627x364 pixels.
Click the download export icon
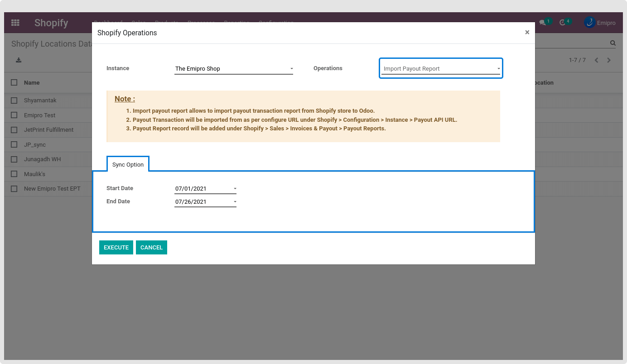[x=19, y=60]
